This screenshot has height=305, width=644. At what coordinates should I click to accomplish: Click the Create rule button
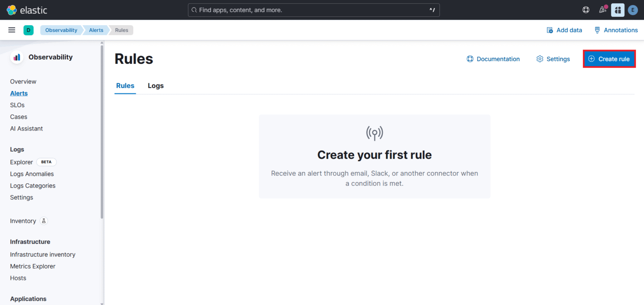click(x=609, y=59)
